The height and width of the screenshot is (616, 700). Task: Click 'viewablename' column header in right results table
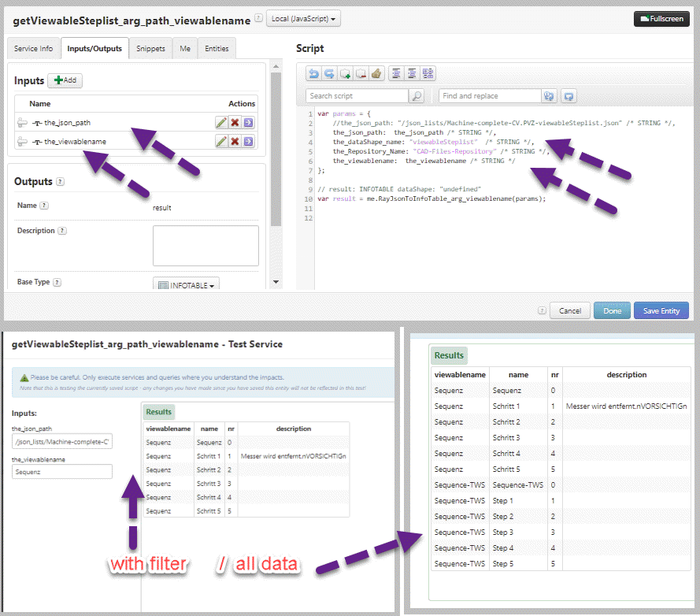tap(460, 375)
